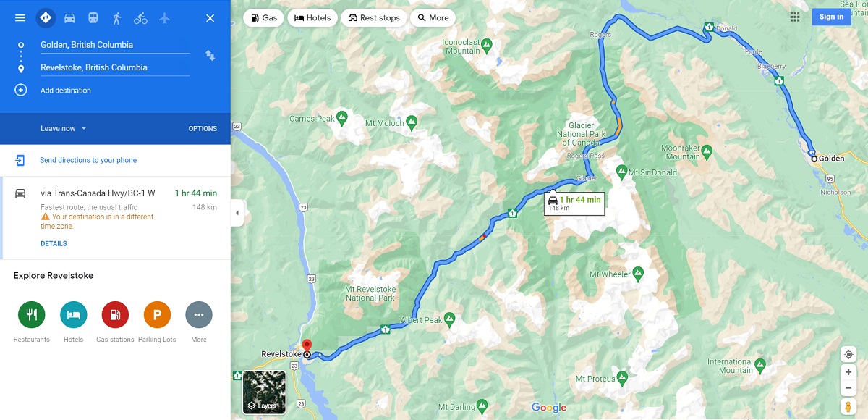Click the Sign in button
868x420 pixels.
point(831,17)
